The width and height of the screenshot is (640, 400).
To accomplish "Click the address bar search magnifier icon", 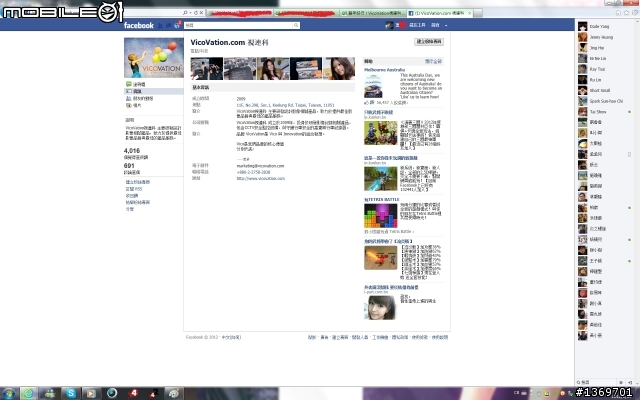I will tap(185, 13).
